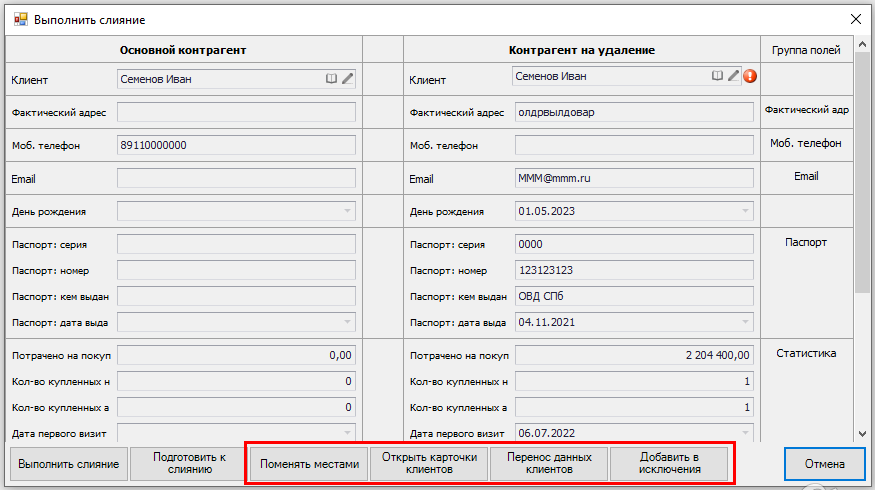Click the red warning icon beside Семенов Иван
The height and width of the screenshot is (490, 875).
750,76
